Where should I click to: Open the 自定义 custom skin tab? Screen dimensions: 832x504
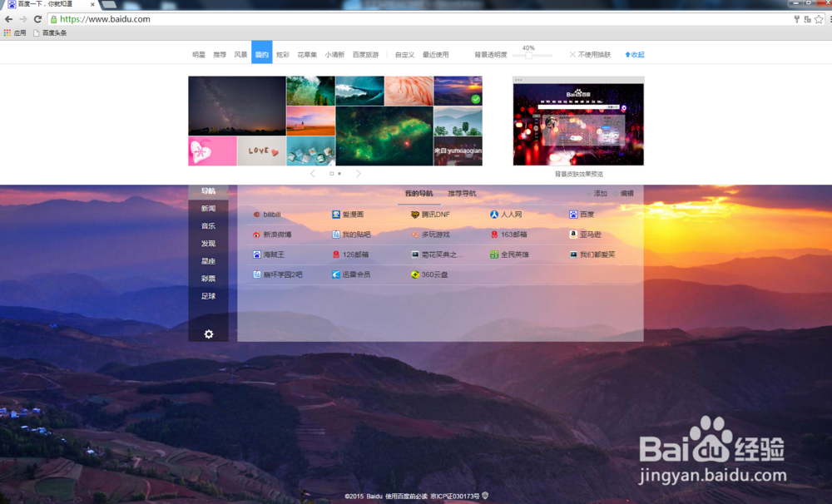coord(405,55)
